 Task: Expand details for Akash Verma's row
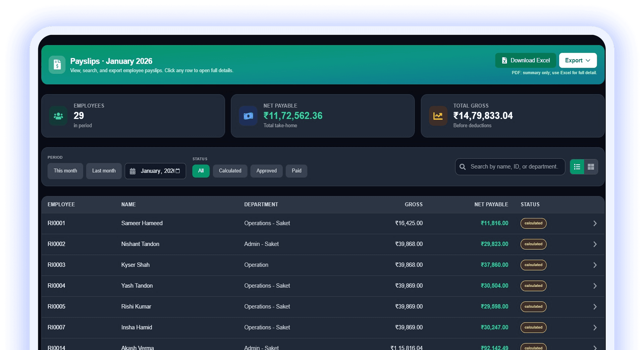(x=595, y=348)
